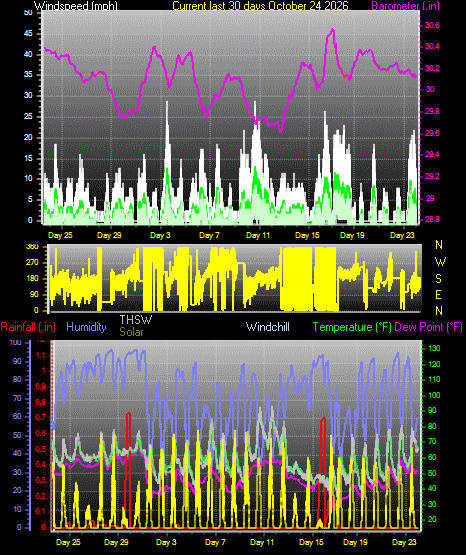Click "Day 11" under the windspeed chart
The width and height of the screenshot is (466, 555).
258,235
